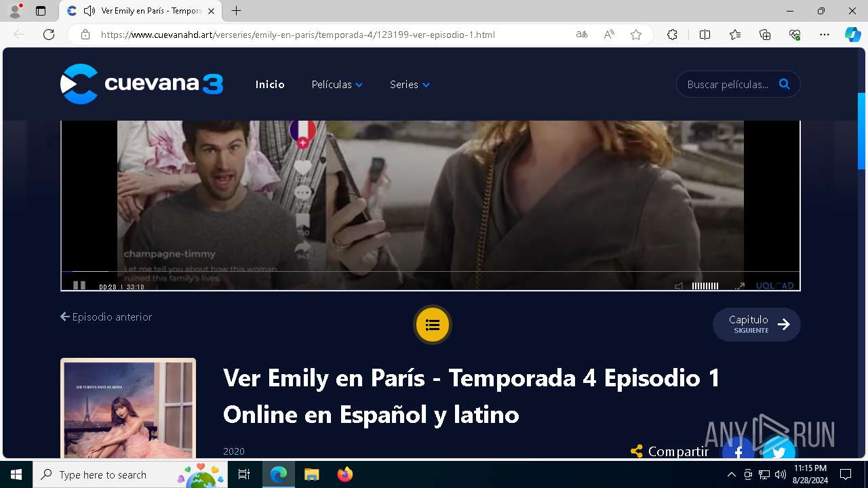Start Read aloud in address bar
The width and height of the screenshot is (868, 488).
coord(609,35)
